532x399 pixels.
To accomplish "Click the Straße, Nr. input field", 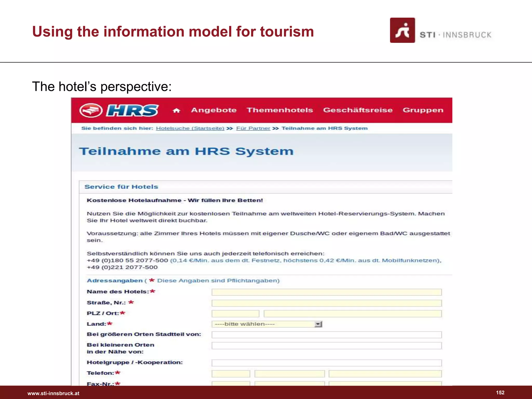I will 327,303.
